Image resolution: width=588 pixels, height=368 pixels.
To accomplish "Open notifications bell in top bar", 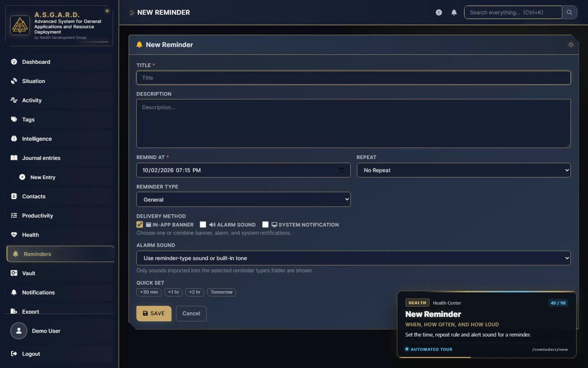I will (454, 12).
